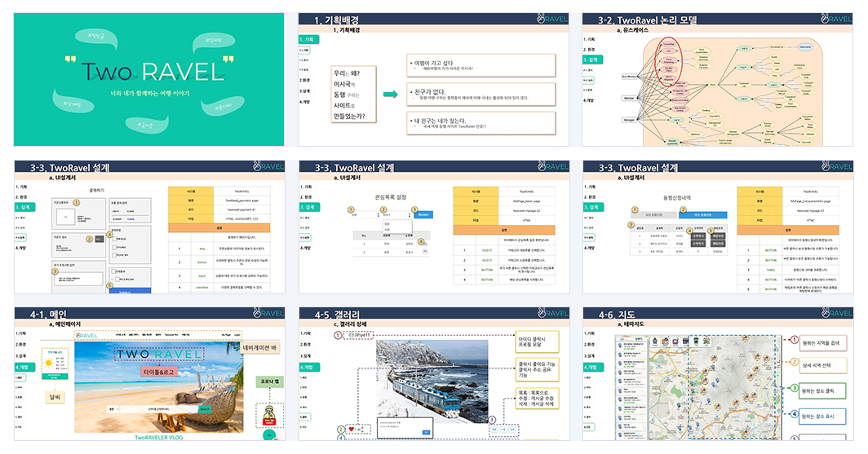
Task: Open the first category select on 관심목록 설정
Action: [366, 215]
